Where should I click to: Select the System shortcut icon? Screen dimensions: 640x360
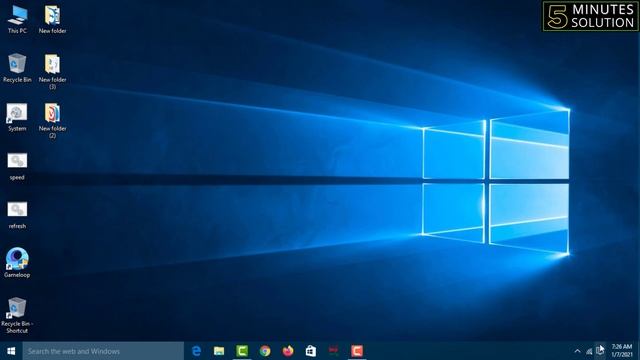[x=17, y=117]
